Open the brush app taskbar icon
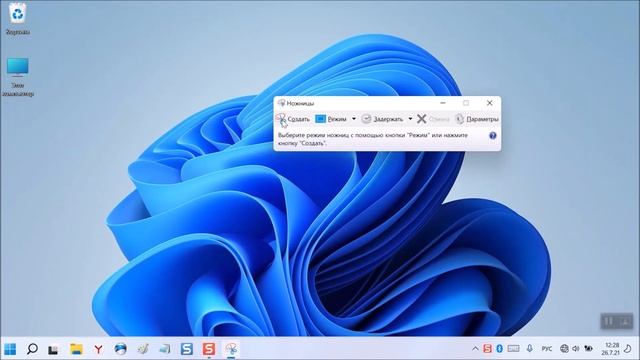Screen dimensions: 640x360 pyautogui.click(x=142, y=349)
